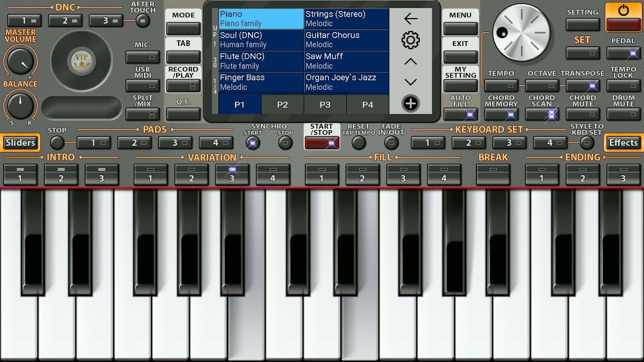Select the Flute (DNC) sound
Screen dimensions: 644x362
coord(261,61)
